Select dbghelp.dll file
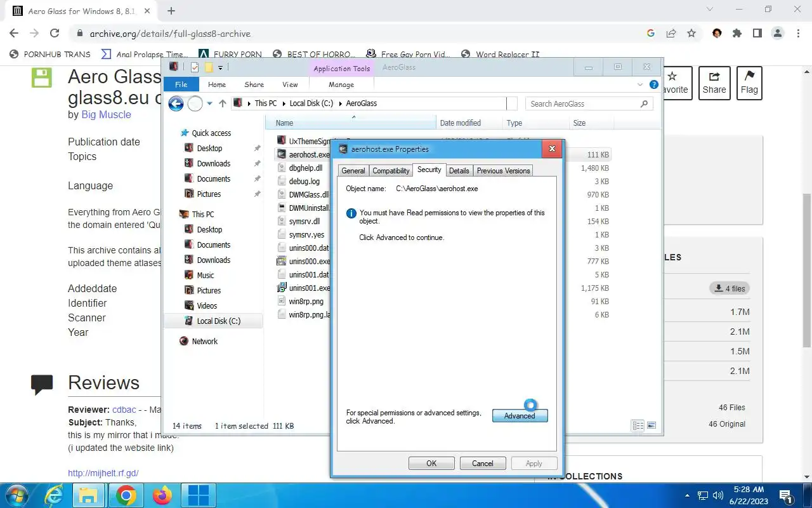This screenshot has height=508, width=812. pyautogui.click(x=305, y=168)
